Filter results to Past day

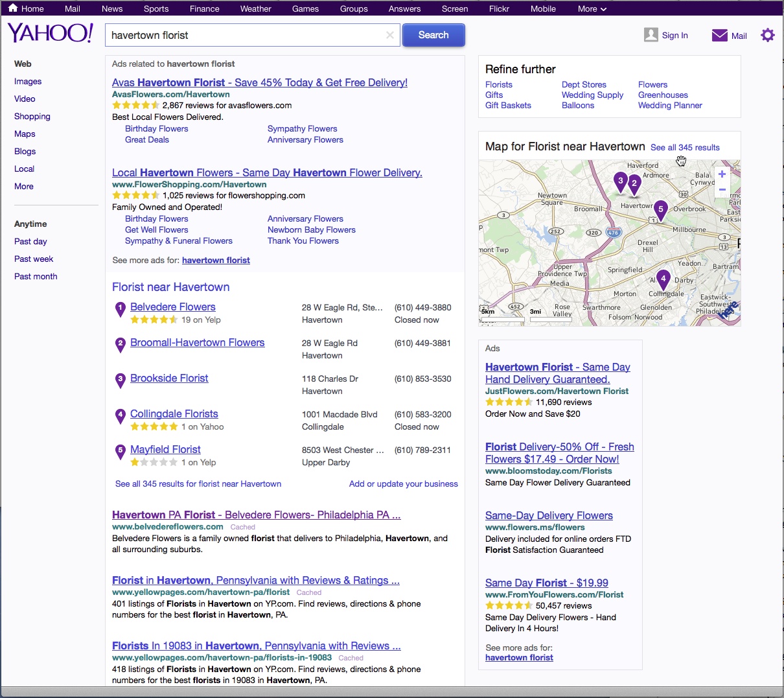point(30,241)
